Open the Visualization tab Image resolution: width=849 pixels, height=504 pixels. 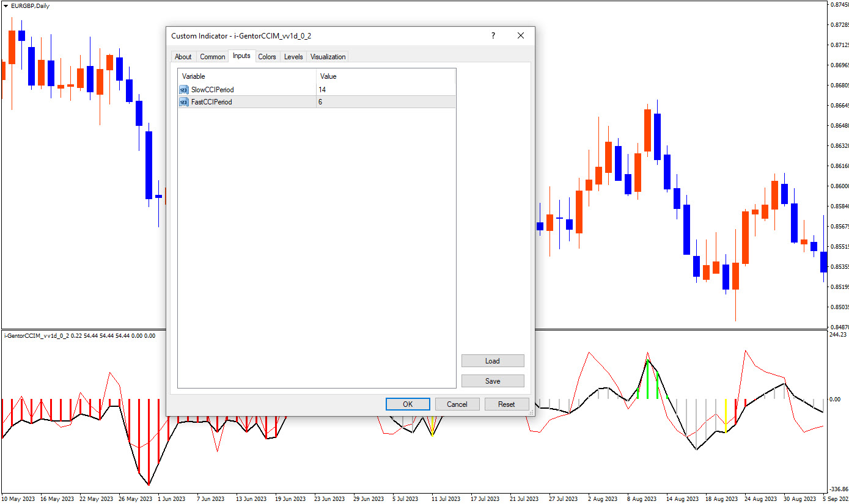click(x=328, y=57)
